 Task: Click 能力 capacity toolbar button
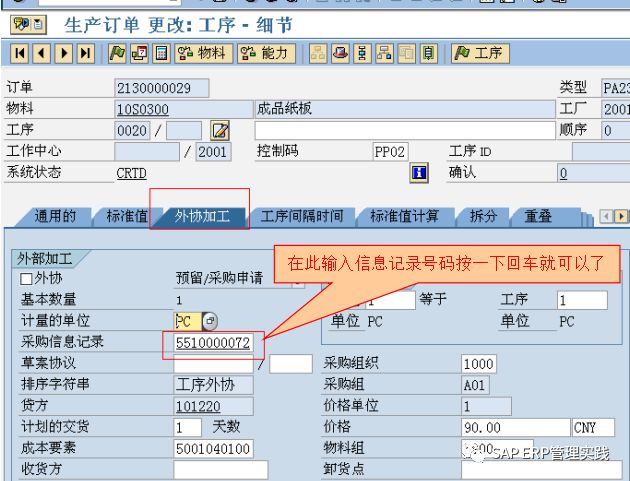pyautogui.click(x=265, y=53)
